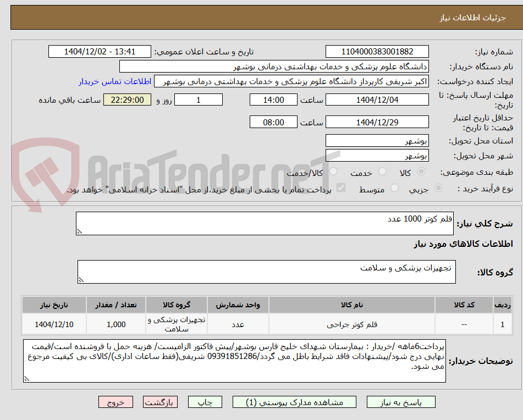Viewport: 523px width, 420px height.
Task: Click the 'اطلاعات کالاهای مورد نیاز' section heading
Action: 463,244
